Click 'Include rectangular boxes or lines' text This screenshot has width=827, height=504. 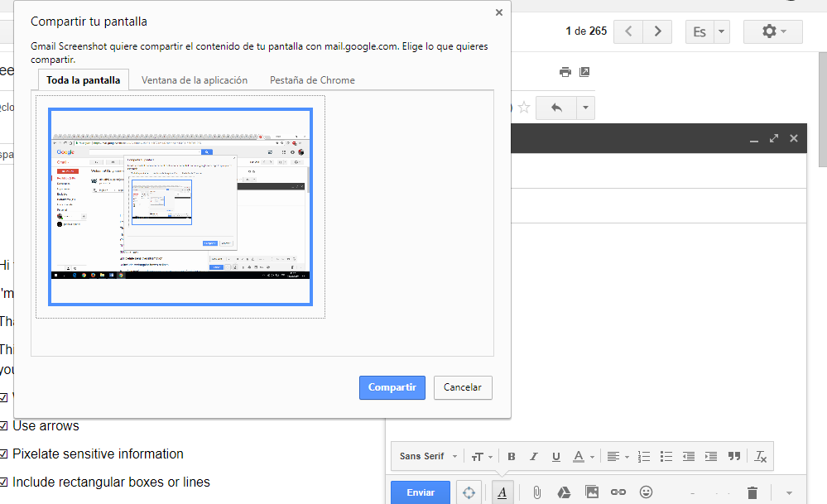point(111,482)
